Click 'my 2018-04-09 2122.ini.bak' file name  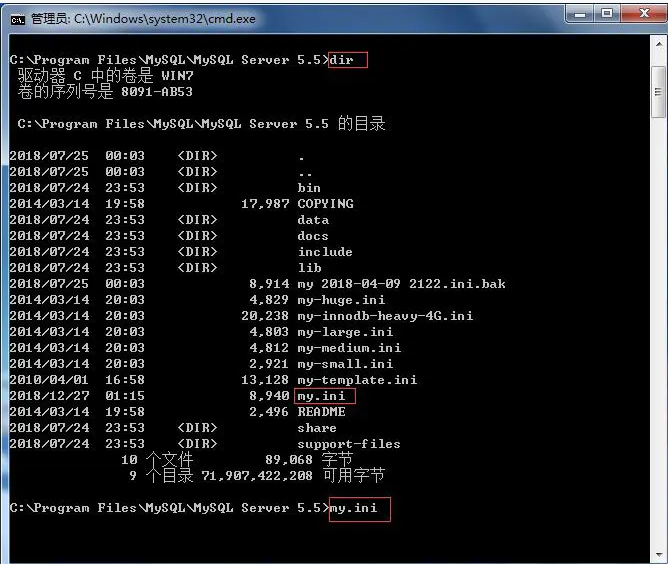point(401,284)
